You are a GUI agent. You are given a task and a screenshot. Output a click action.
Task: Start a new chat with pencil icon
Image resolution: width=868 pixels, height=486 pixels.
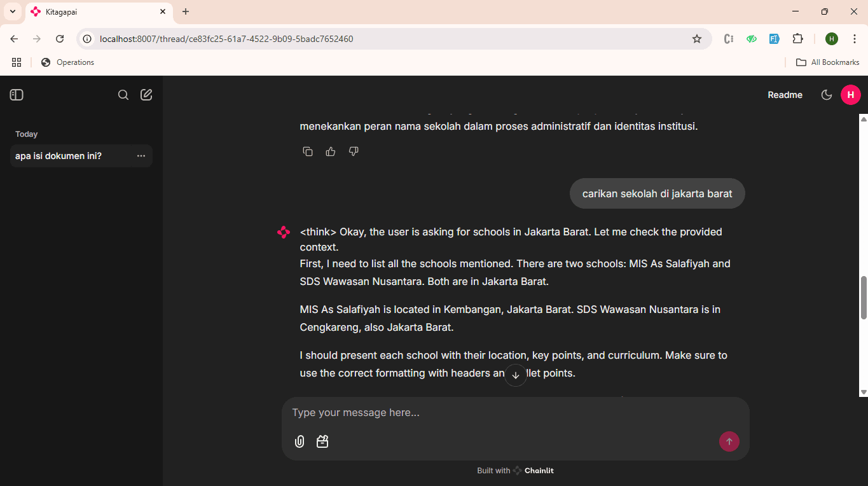click(146, 95)
